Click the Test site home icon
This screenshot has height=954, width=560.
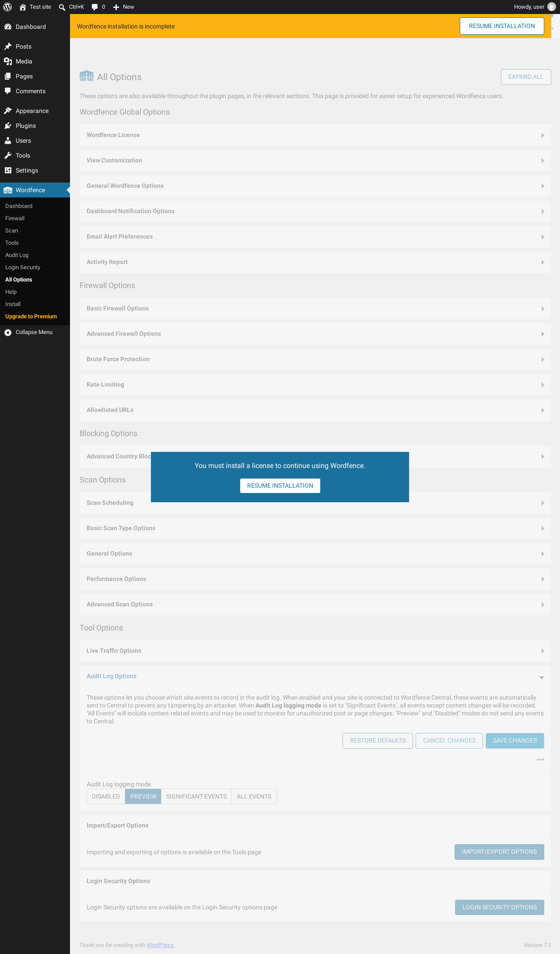23,7
